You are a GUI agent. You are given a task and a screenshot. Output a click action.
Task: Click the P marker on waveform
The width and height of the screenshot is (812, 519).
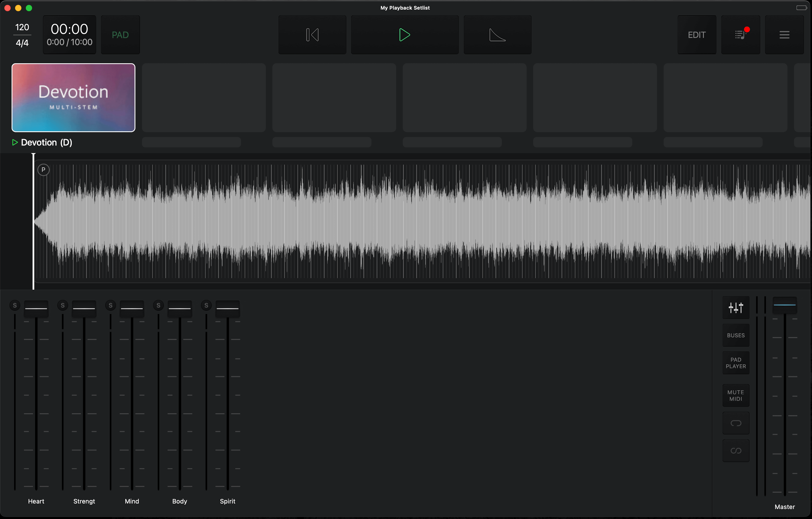point(43,170)
